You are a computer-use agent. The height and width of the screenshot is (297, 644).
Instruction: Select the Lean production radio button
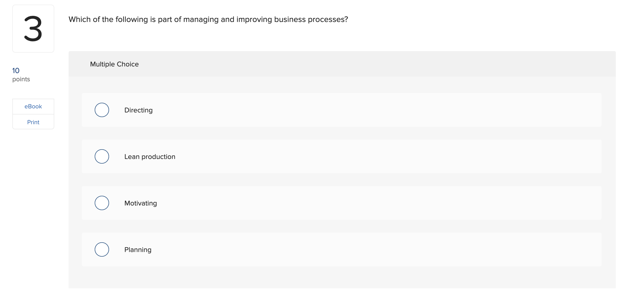tap(102, 156)
